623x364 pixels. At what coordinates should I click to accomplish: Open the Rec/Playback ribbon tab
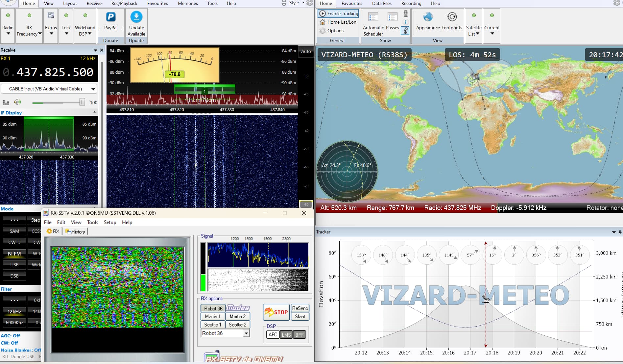124,3
